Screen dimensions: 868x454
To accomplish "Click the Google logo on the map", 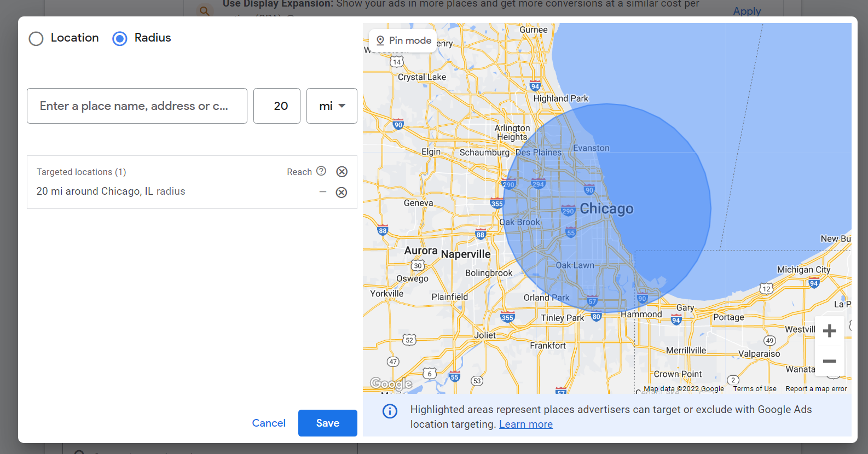I will pos(391,384).
